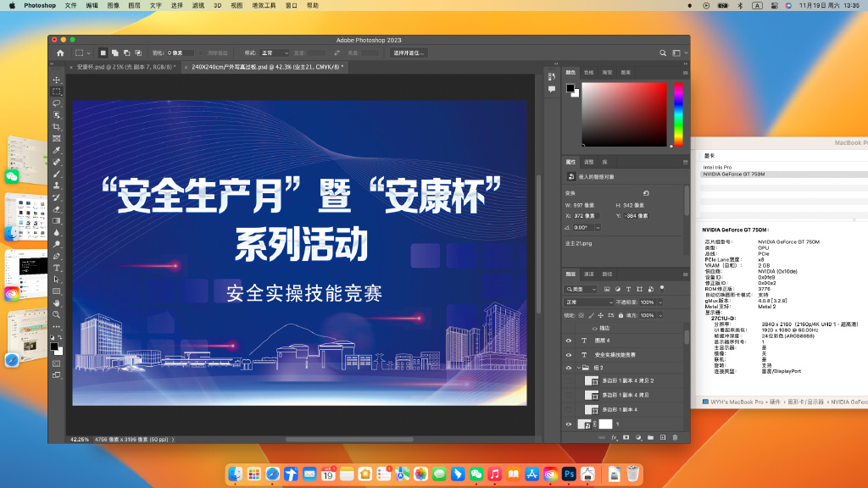Select the Horizontal Type tool
868x488 pixels.
click(x=56, y=268)
